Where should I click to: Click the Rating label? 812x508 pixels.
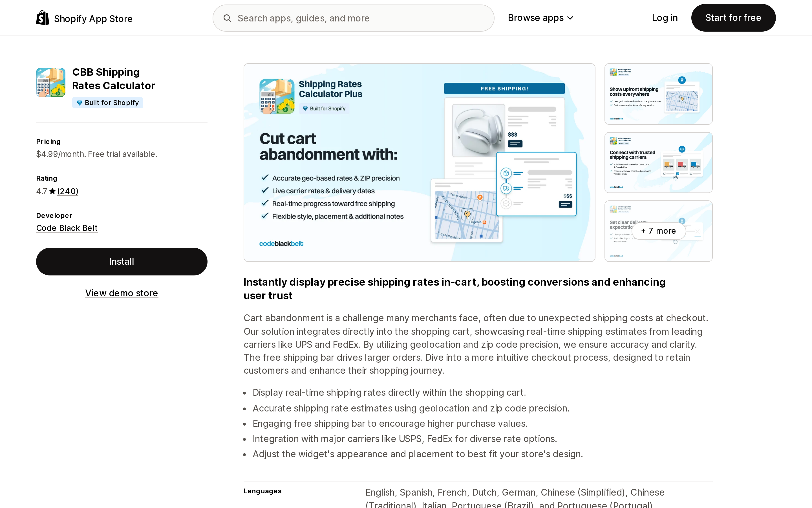click(47, 178)
